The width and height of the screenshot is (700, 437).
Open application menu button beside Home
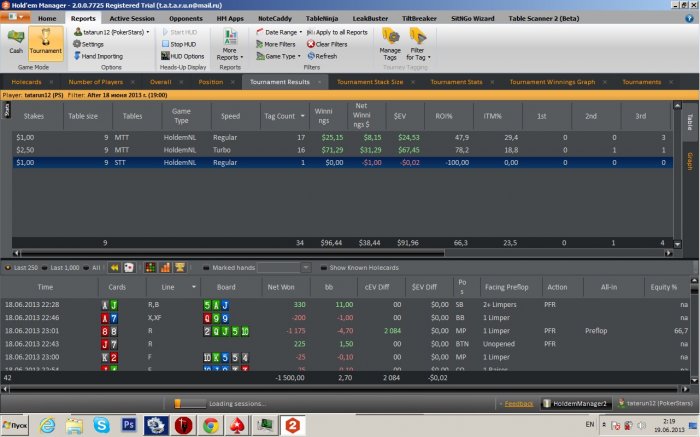16,17
